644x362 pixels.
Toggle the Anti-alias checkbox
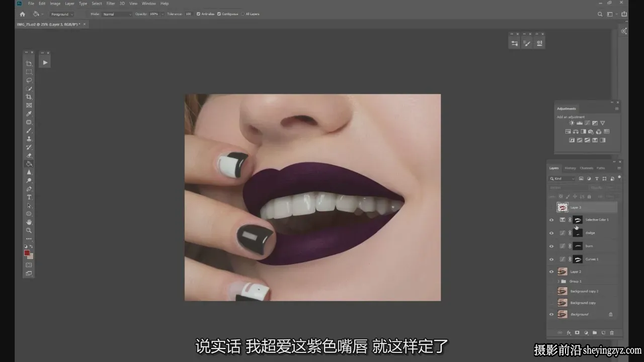[198, 14]
